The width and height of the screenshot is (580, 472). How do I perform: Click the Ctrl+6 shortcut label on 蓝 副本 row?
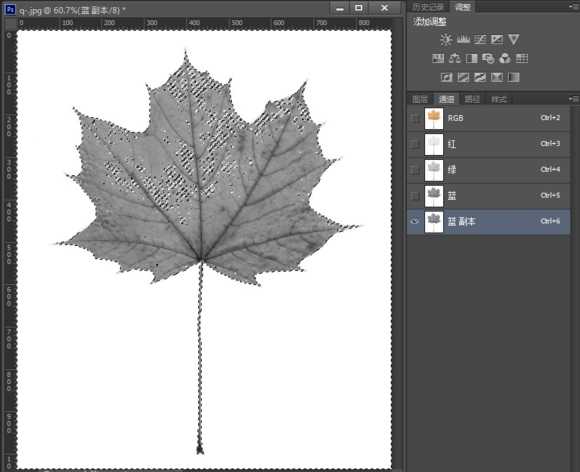(x=550, y=221)
